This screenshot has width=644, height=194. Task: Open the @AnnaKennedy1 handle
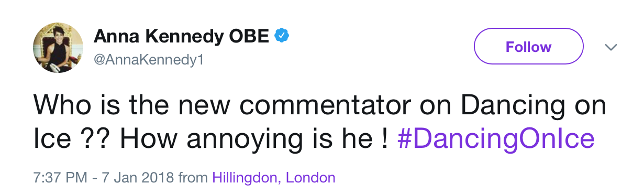(148, 61)
